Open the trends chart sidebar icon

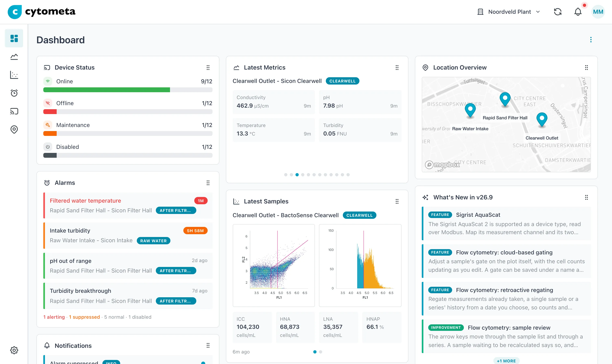(14, 57)
